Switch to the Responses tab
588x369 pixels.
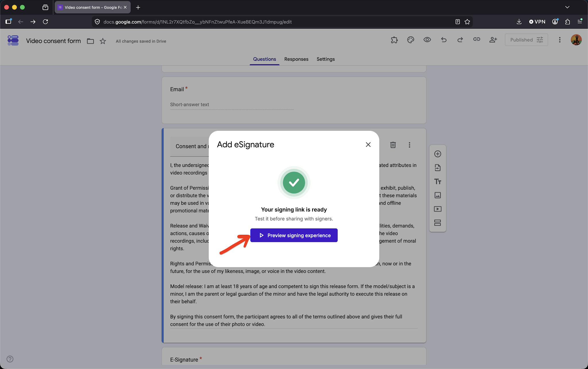tap(296, 59)
